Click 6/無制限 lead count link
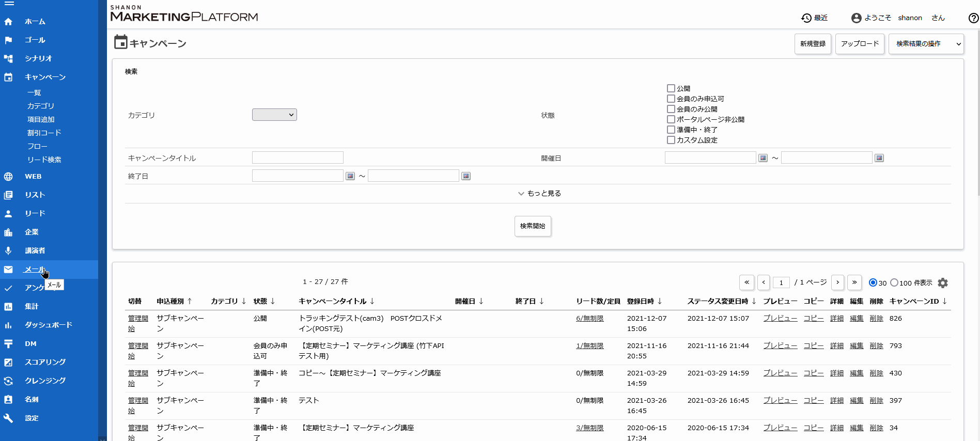Viewport: 980px width, 441px height. pos(590,319)
